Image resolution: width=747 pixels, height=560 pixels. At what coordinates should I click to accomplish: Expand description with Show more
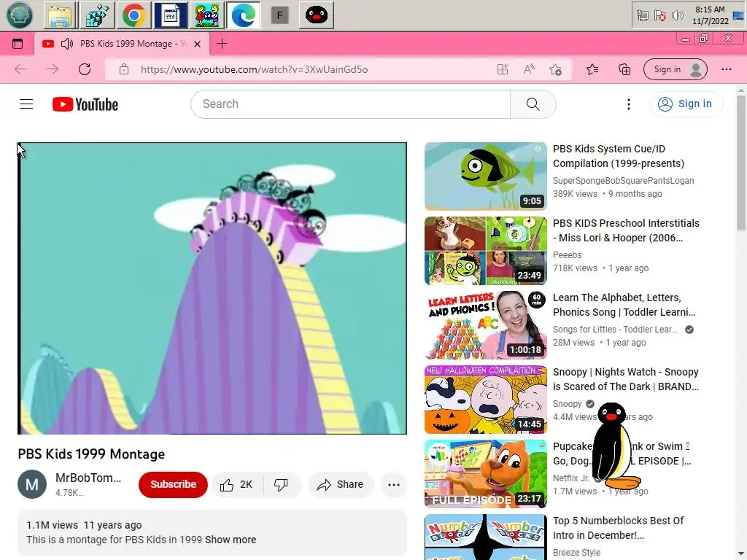[231, 540]
